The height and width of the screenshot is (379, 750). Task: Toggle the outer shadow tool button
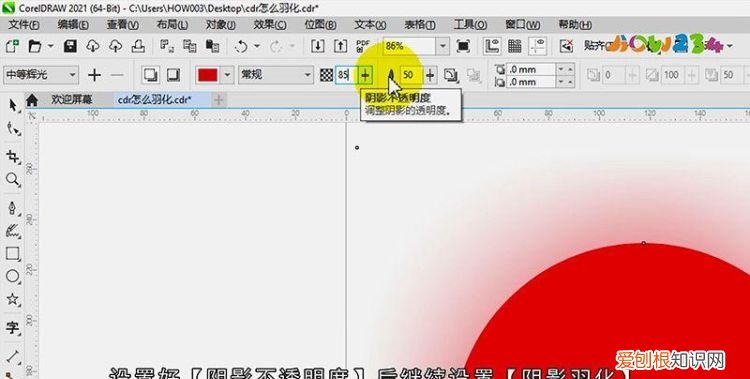151,75
